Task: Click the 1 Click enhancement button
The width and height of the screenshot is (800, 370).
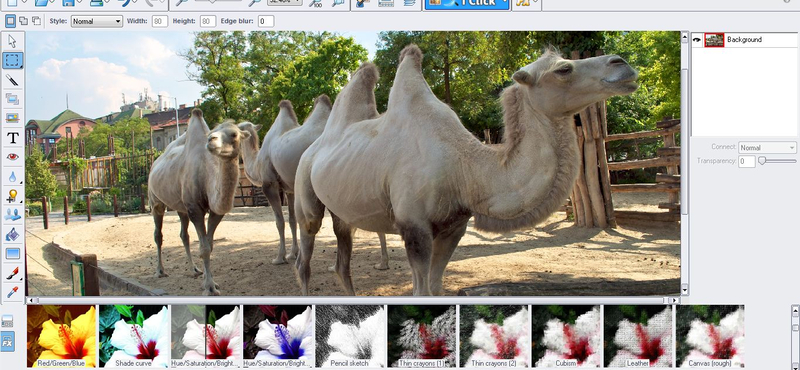Action: (462, 3)
